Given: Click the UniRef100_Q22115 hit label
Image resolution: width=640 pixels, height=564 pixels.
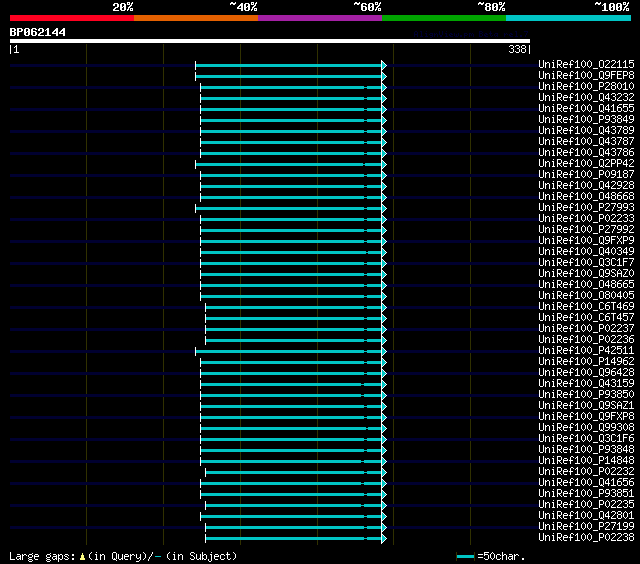Looking at the screenshot, I should point(586,64).
